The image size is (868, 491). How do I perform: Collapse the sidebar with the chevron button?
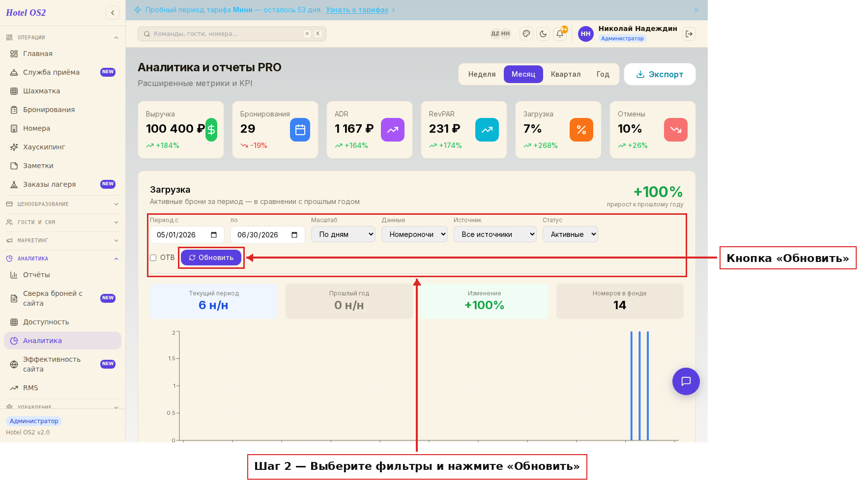(113, 13)
